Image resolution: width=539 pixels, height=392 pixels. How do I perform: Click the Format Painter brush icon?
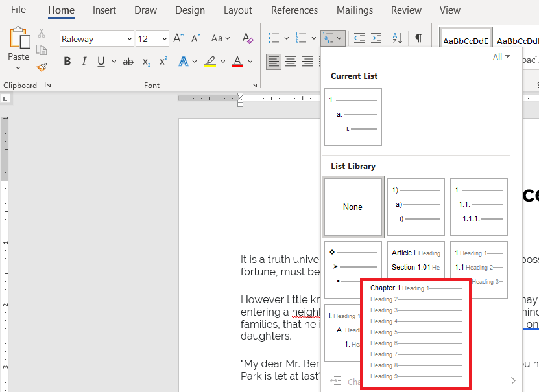pyautogui.click(x=42, y=67)
